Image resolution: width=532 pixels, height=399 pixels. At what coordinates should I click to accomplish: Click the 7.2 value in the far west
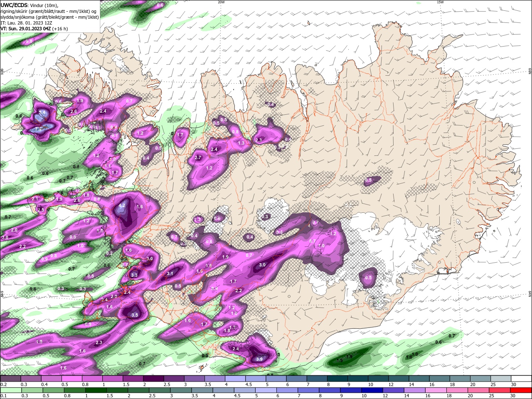[x=38, y=129]
